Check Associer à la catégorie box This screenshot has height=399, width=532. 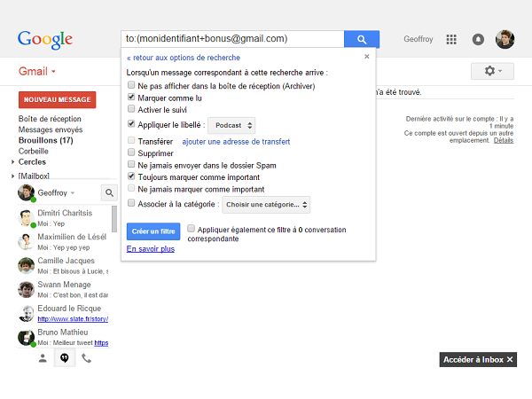pos(131,203)
